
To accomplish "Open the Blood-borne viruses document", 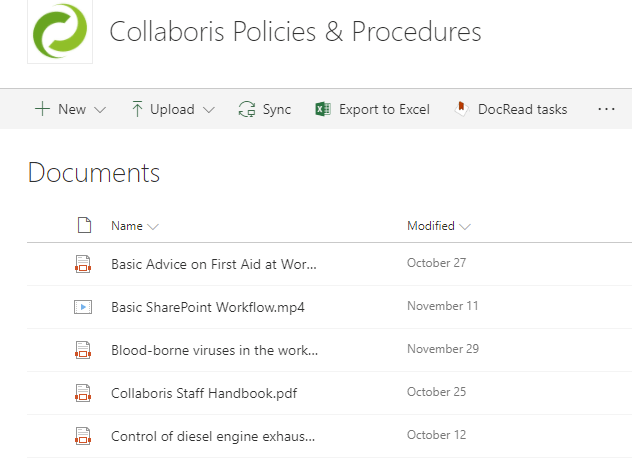I will (214, 350).
